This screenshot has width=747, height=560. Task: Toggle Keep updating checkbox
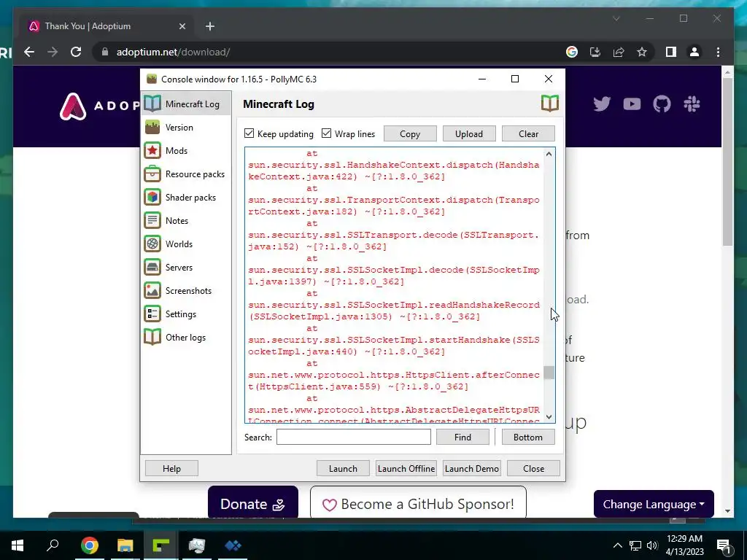pos(249,133)
